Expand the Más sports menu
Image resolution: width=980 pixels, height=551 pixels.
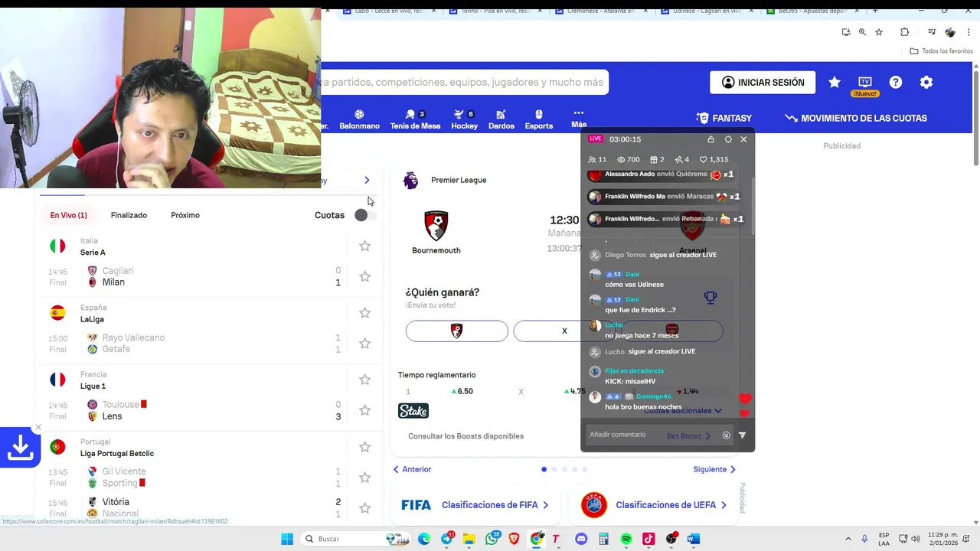(x=579, y=118)
